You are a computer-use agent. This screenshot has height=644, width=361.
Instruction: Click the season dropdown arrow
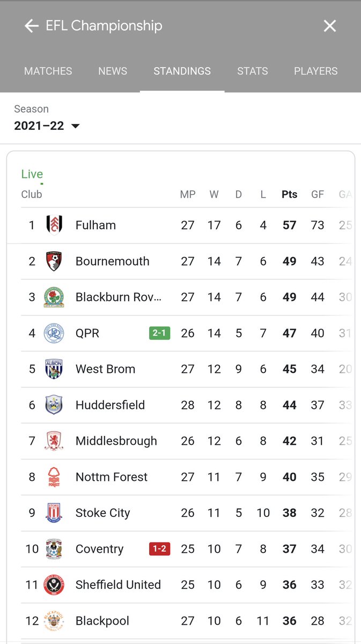(75, 126)
